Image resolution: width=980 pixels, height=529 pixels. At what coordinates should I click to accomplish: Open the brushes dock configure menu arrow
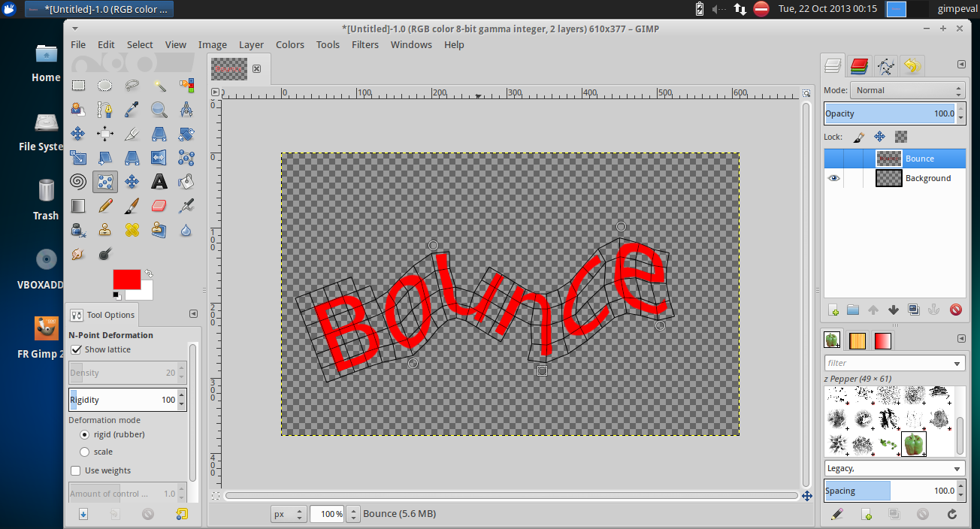coord(961,339)
